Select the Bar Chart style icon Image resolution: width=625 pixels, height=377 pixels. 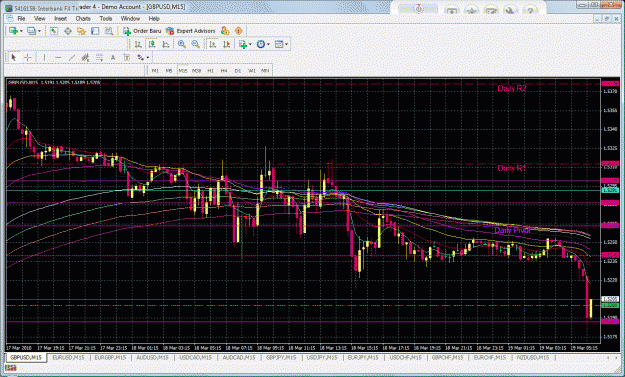(138, 44)
